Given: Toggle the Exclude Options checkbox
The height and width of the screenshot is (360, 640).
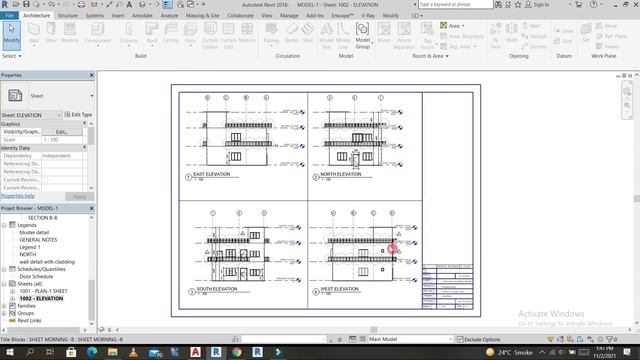Looking at the screenshot, I should pos(460,339).
